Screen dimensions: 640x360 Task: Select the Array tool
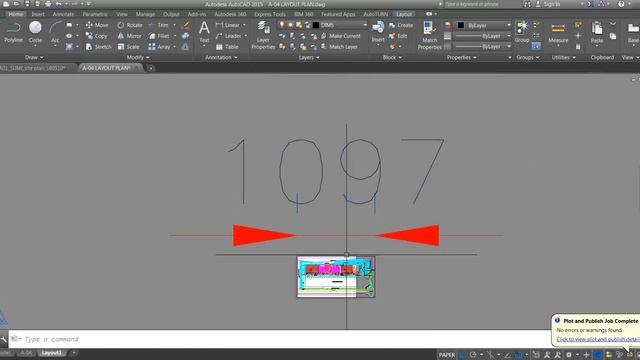coord(160,47)
